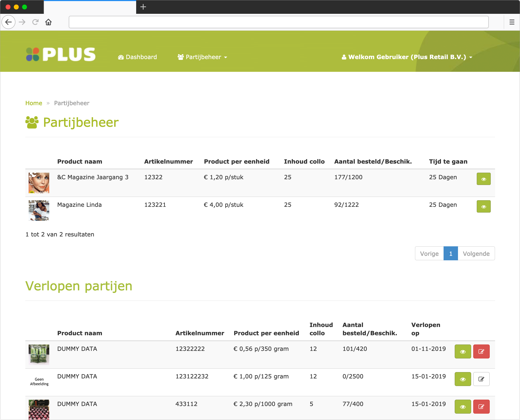
Task: Open the Dashboard menu item
Action: (137, 57)
